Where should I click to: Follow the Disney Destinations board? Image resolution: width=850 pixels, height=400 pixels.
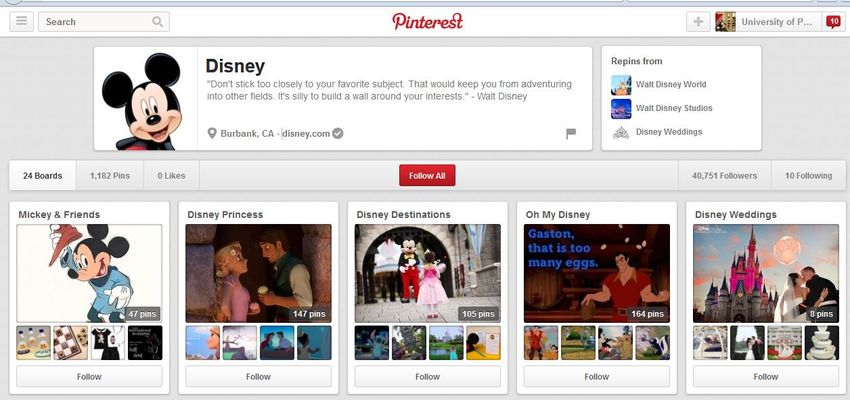[x=428, y=376]
